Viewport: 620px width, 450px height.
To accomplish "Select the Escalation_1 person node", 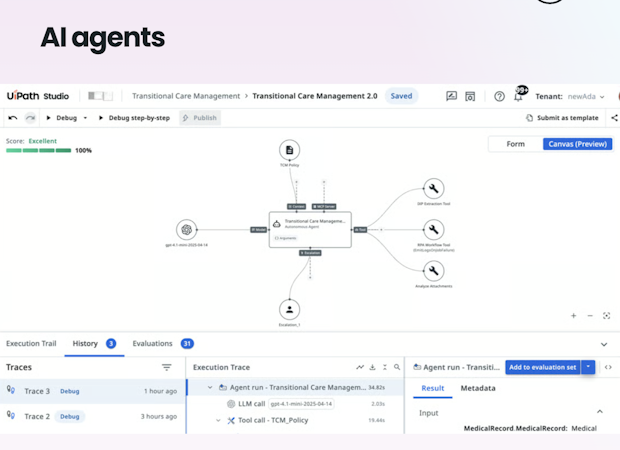I will [x=289, y=310].
